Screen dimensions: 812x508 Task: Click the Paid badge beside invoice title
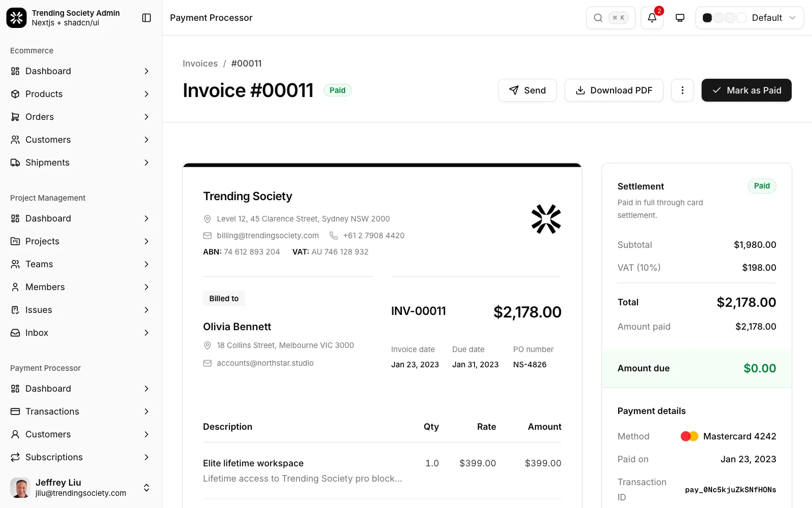point(337,90)
